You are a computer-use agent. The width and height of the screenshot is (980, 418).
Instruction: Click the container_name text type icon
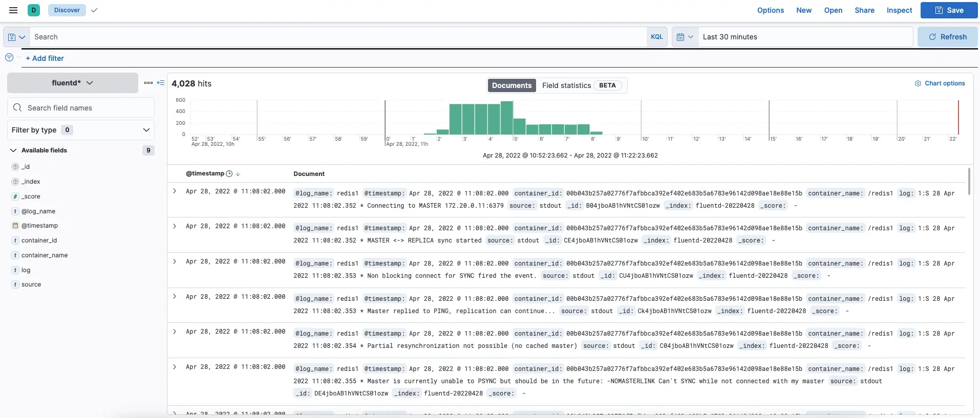click(15, 255)
